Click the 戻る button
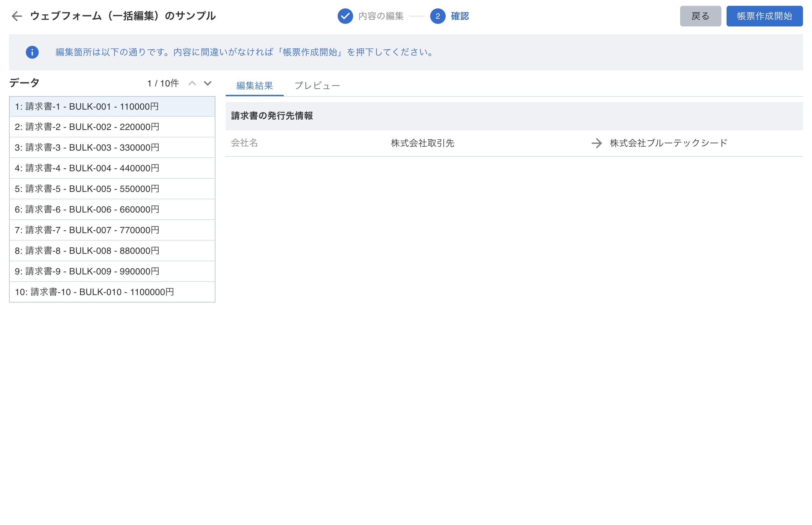The width and height of the screenshot is (812, 525). pyautogui.click(x=700, y=16)
